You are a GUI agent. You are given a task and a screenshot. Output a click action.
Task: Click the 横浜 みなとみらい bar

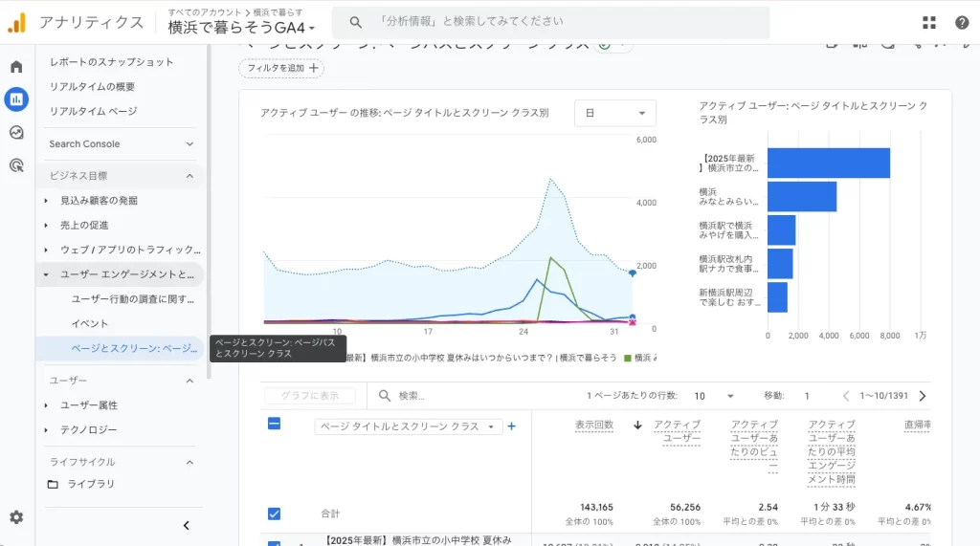point(802,197)
